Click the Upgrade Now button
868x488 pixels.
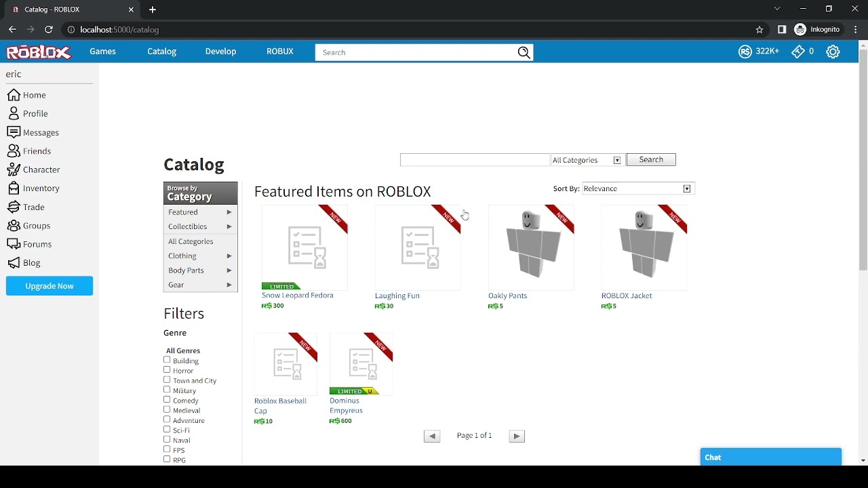click(x=50, y=286)
